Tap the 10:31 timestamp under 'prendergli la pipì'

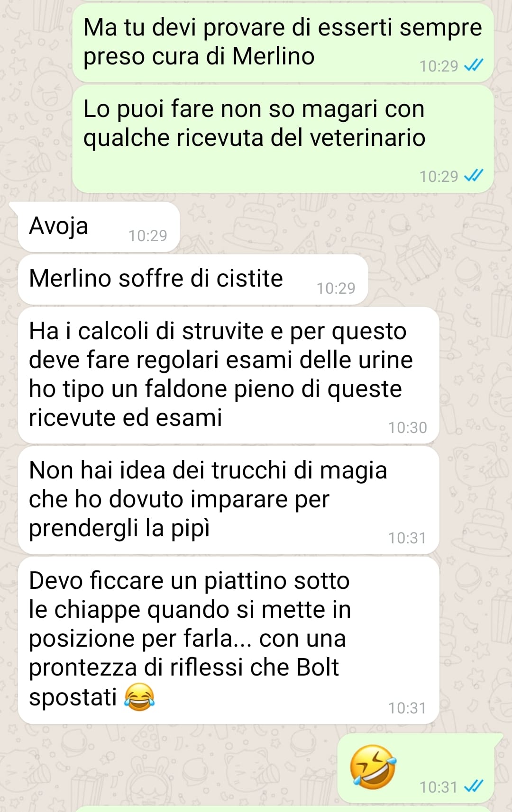click(407, 538)
